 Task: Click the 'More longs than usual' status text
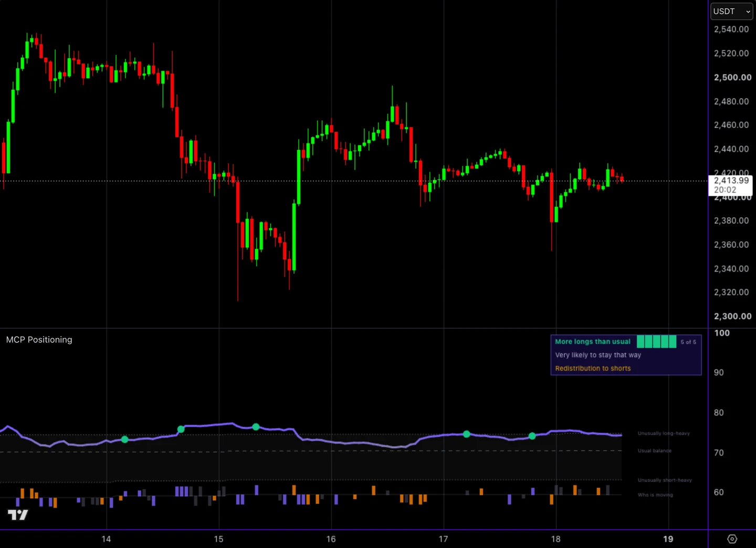tap(593, 341)
